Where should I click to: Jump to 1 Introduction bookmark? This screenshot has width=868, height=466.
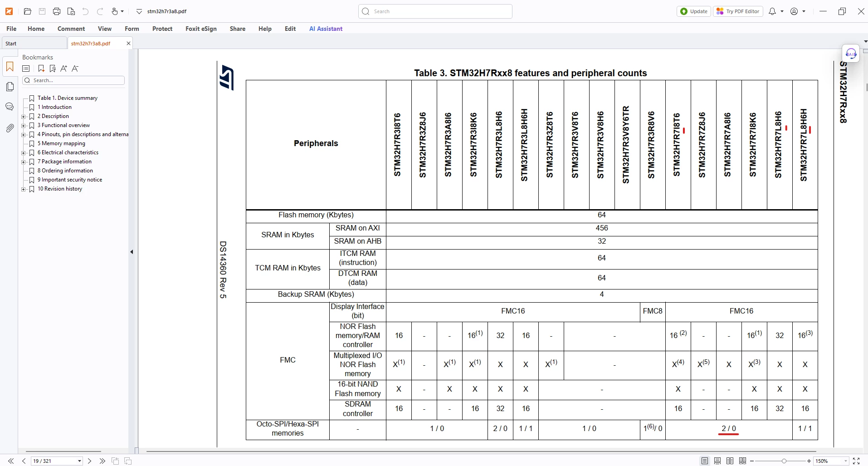click(54, 107)
